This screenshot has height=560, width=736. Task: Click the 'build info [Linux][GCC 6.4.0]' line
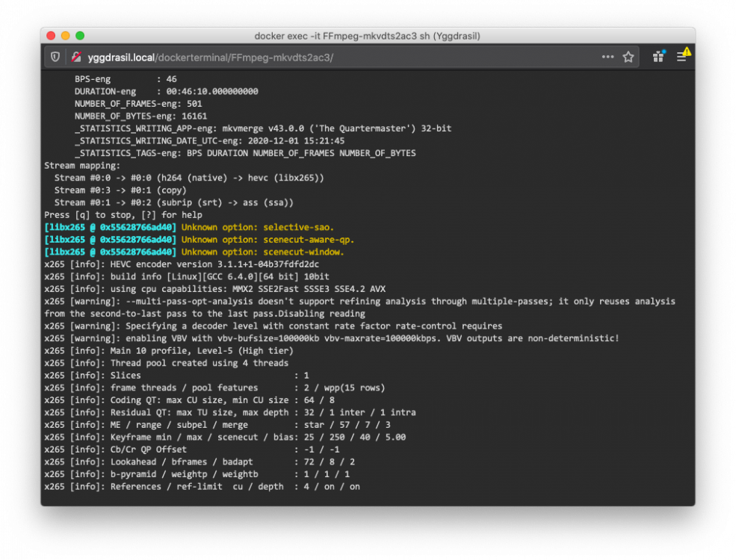click(186, 277)
